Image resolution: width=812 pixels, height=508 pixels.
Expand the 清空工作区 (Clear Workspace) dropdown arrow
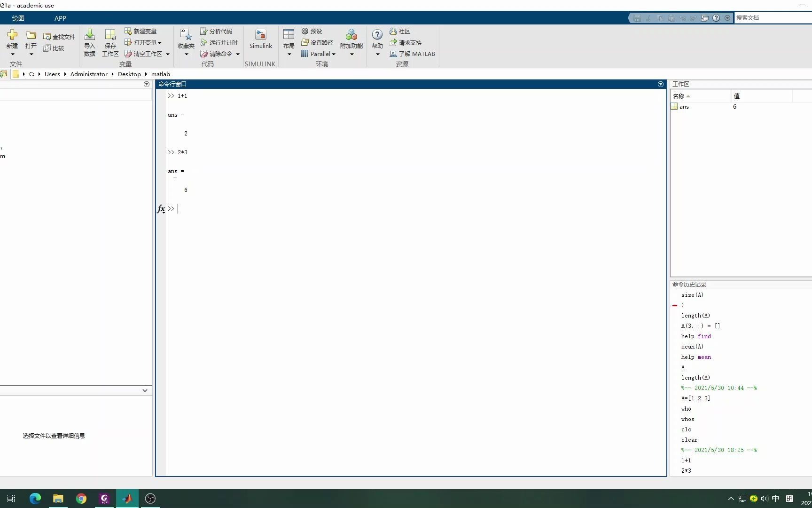tap(168, 54)
